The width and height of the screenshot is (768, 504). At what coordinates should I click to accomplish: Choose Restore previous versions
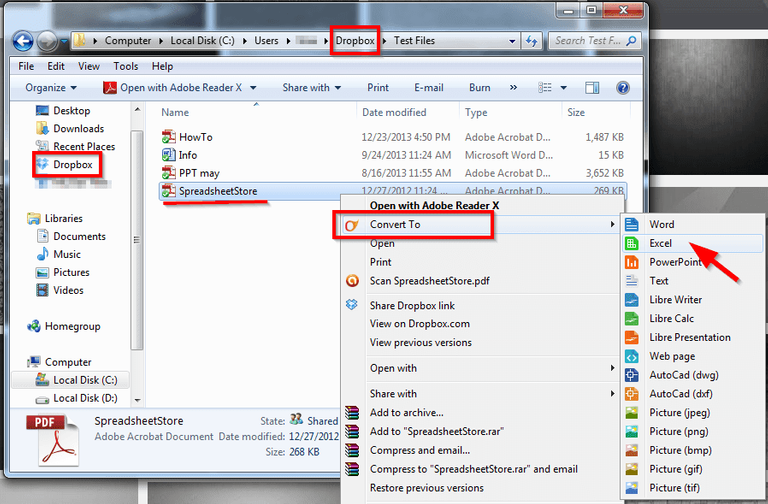pos(427,488)
